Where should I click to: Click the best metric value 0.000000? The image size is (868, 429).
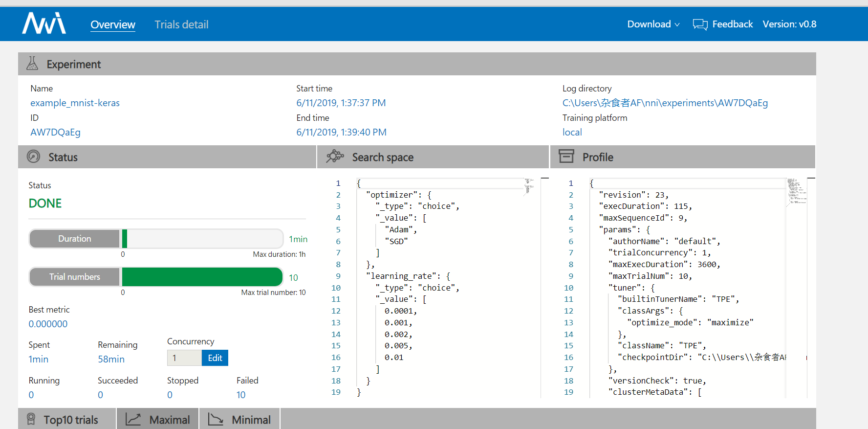(48, 324)
